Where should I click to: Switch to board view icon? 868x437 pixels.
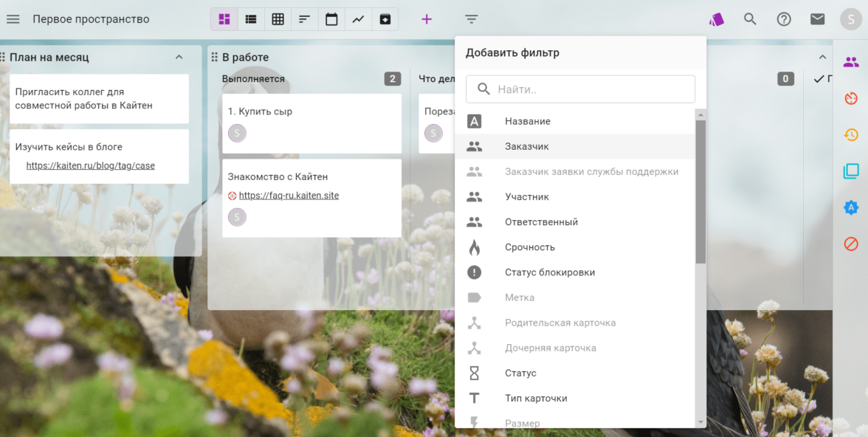coord(224,19)
